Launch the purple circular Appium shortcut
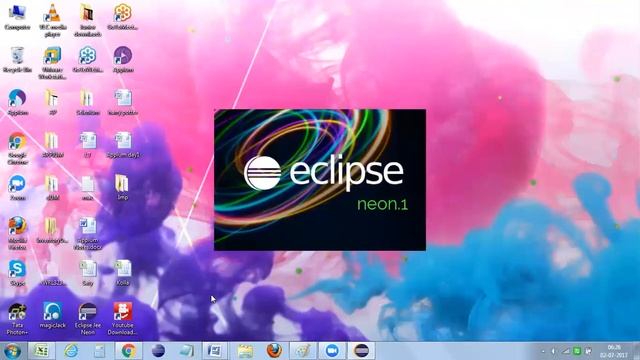Viewport: 640px width, 360px height. [x=122, y=60]
